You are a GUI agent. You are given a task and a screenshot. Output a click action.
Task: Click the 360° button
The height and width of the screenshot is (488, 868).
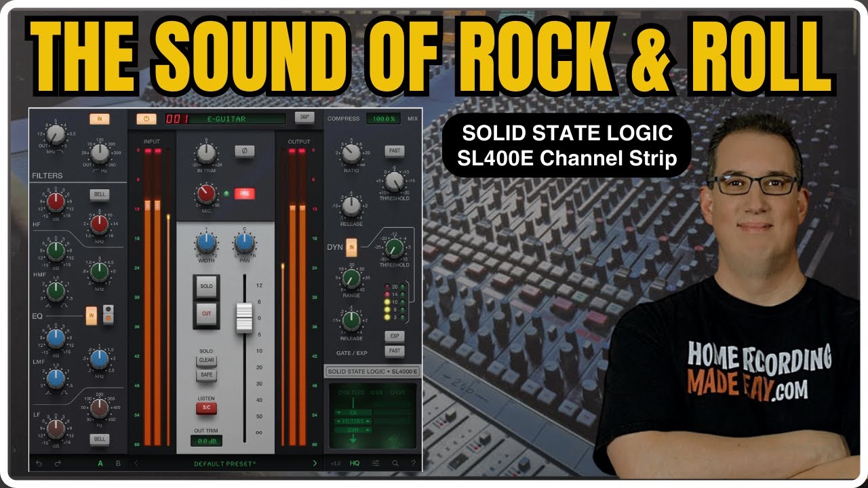click(x=305, y=117)
